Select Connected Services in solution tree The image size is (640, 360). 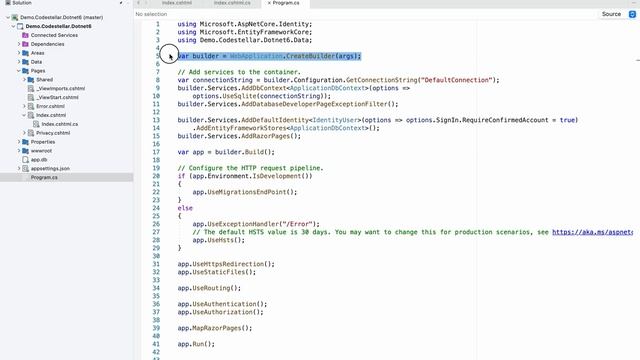point(54,36)
